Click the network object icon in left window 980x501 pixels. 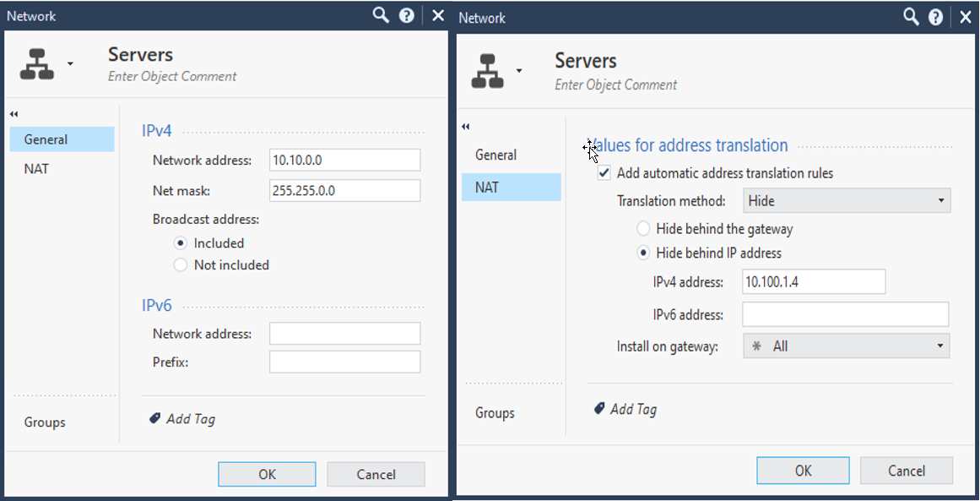(x=37, y=64)
